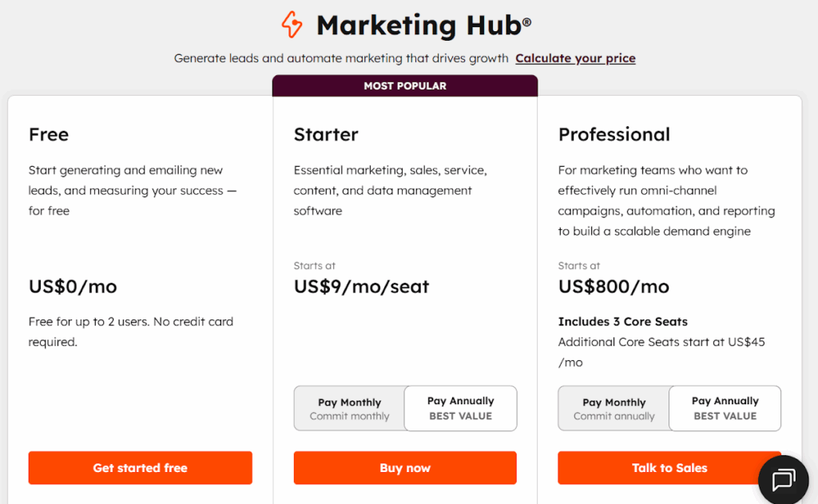Click the Professional plan heading
Viewport: 818px width, 504px height.
[614, 134]
